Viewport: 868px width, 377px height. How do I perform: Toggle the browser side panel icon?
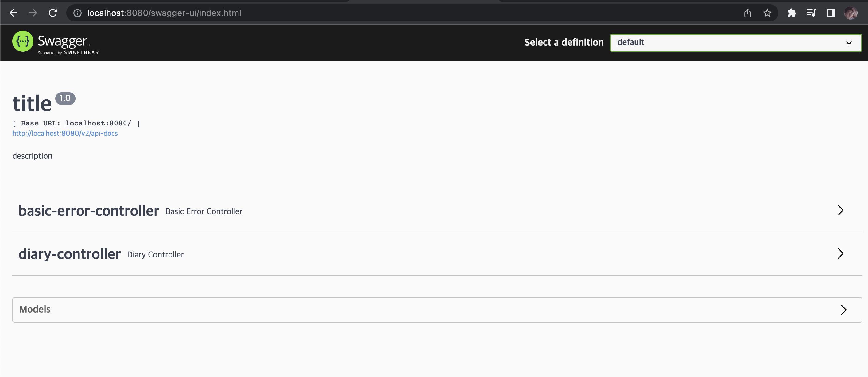coord(831,13)
